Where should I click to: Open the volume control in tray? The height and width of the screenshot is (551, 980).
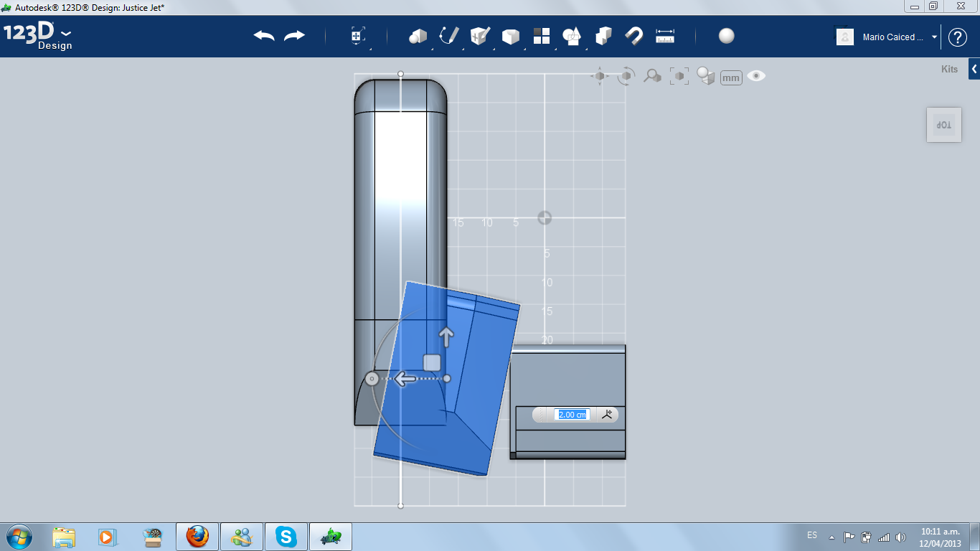901,537
